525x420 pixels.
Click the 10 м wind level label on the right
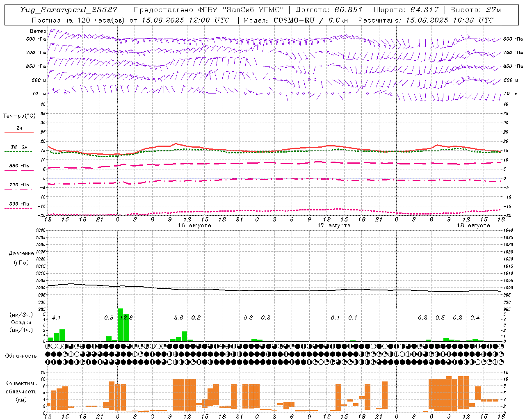[510, 94]
